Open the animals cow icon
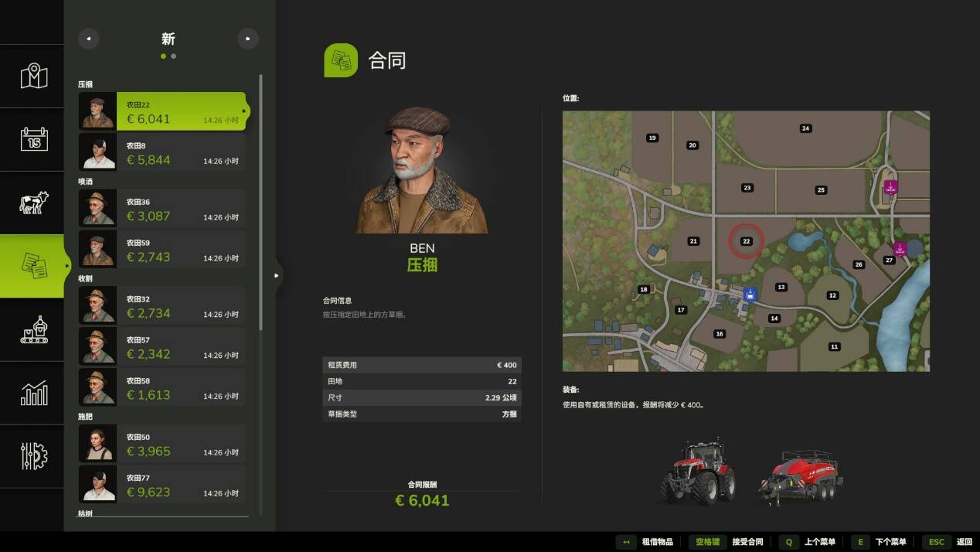The image size is (980, 552). point(33,203)
